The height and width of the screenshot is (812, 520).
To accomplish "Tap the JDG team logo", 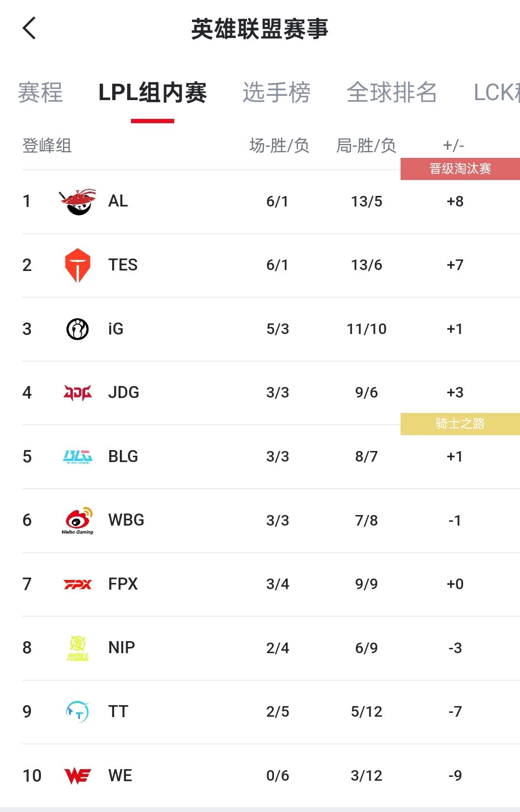I will pos(78,393).
